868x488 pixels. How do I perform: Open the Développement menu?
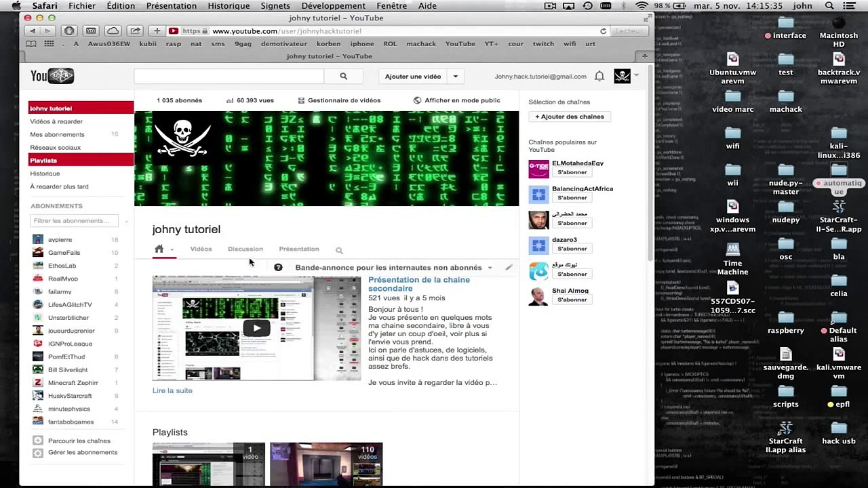pyautogui.click(x=333, y=5)
